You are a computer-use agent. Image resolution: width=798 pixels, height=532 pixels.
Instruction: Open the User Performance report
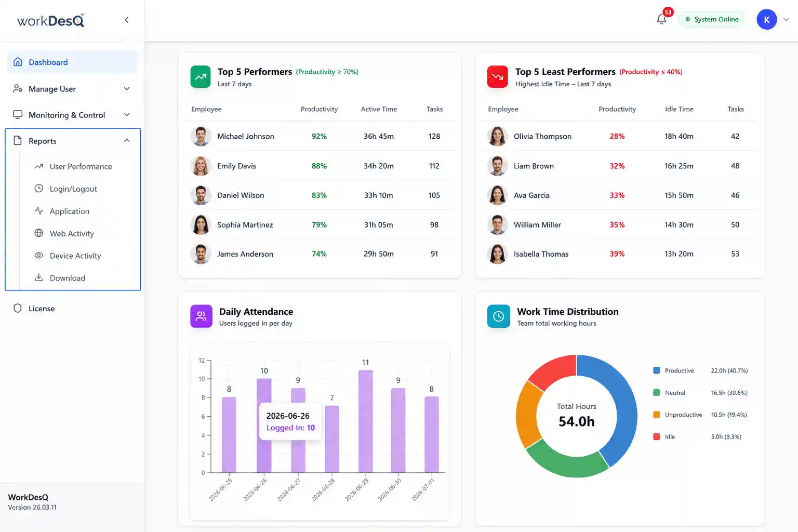(81, 166)
